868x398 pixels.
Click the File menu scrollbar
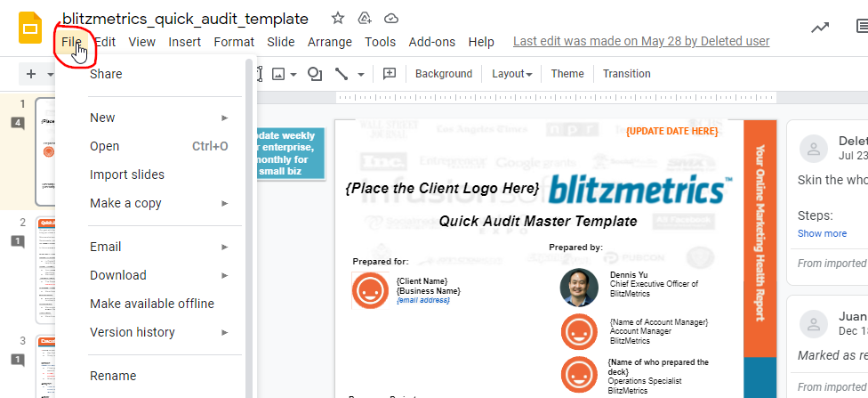[249, 228]
